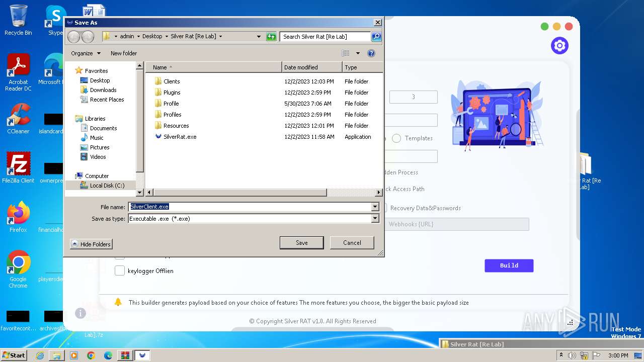Open File name dropdown list

pyautogui.click(x=375, y=207)
